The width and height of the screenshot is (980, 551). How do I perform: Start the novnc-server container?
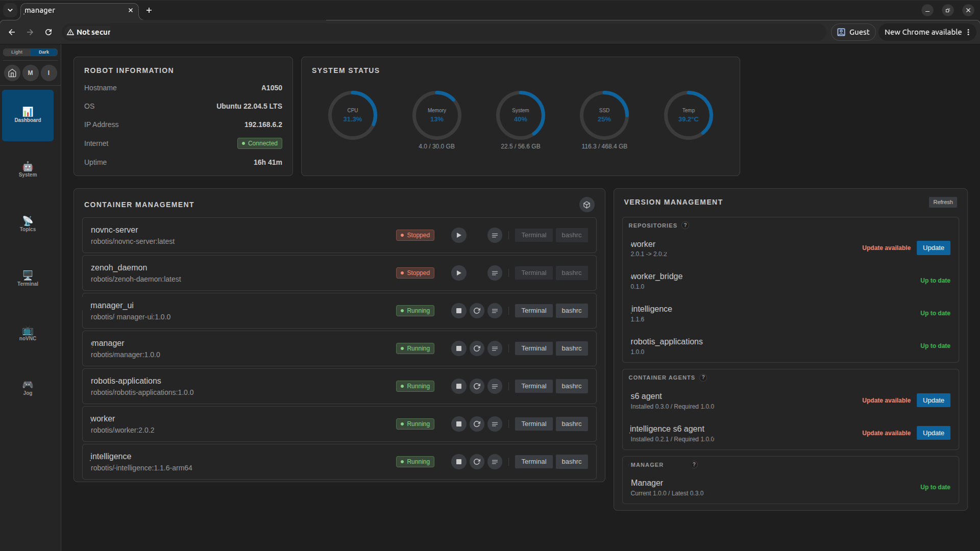(458, 235)
